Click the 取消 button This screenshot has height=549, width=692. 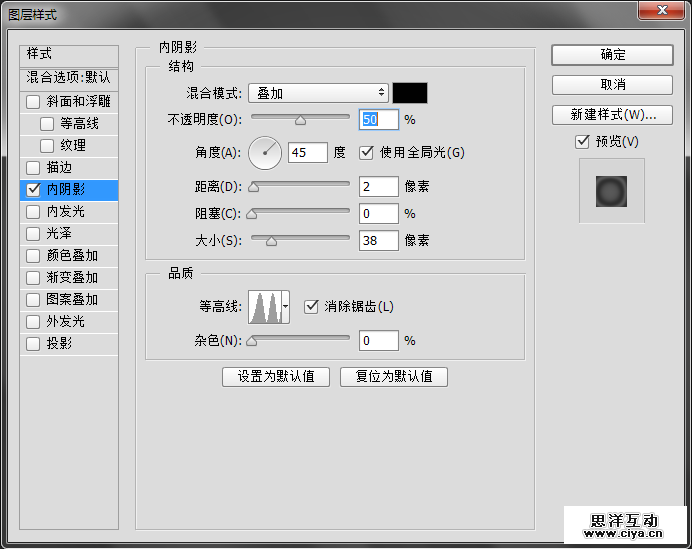click(x=612, y=85)
